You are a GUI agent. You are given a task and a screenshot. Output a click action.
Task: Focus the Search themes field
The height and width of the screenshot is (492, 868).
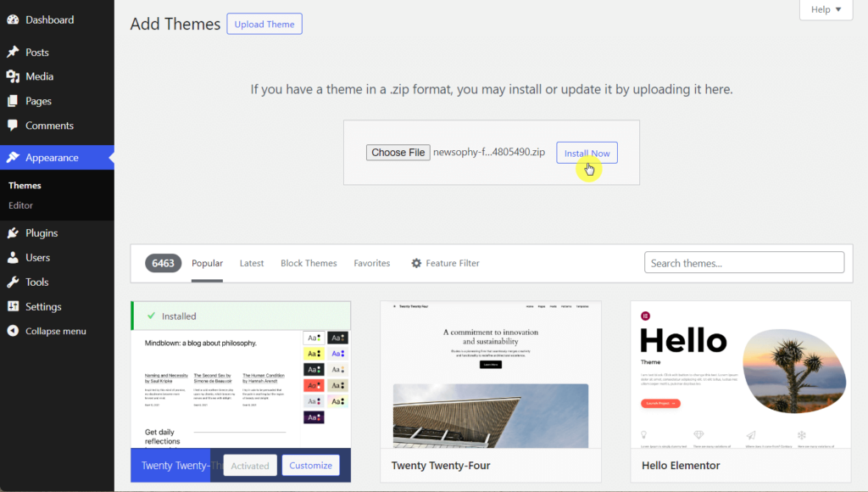pos(744,263)
